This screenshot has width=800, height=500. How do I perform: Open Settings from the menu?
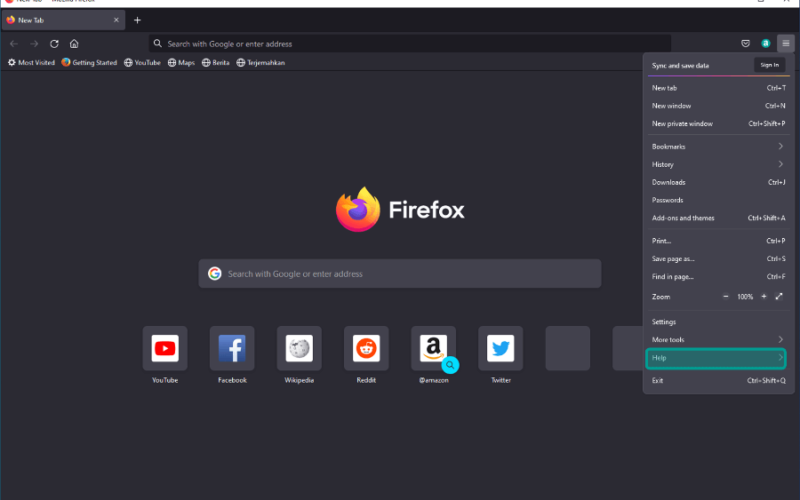coord(718,322)
